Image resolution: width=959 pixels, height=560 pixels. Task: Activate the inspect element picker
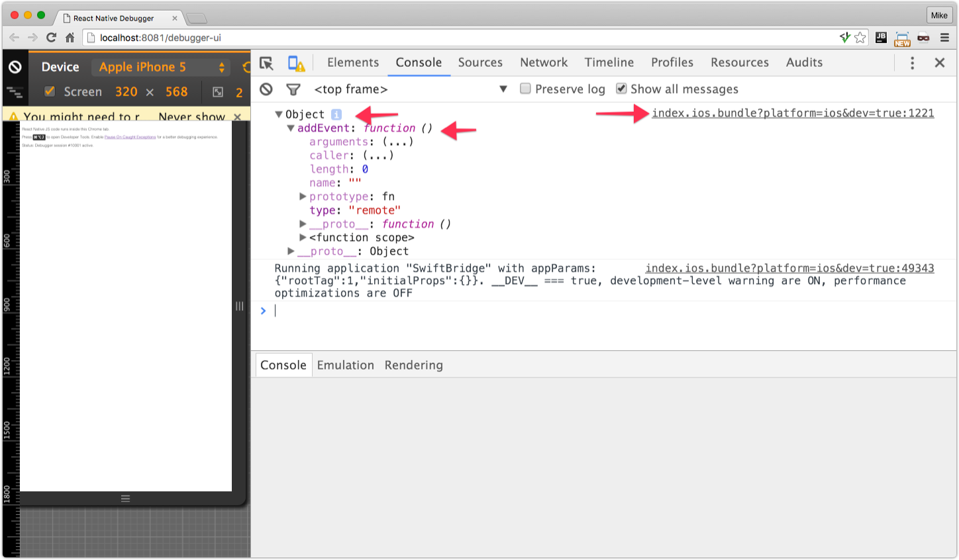[x=266, y=63]
